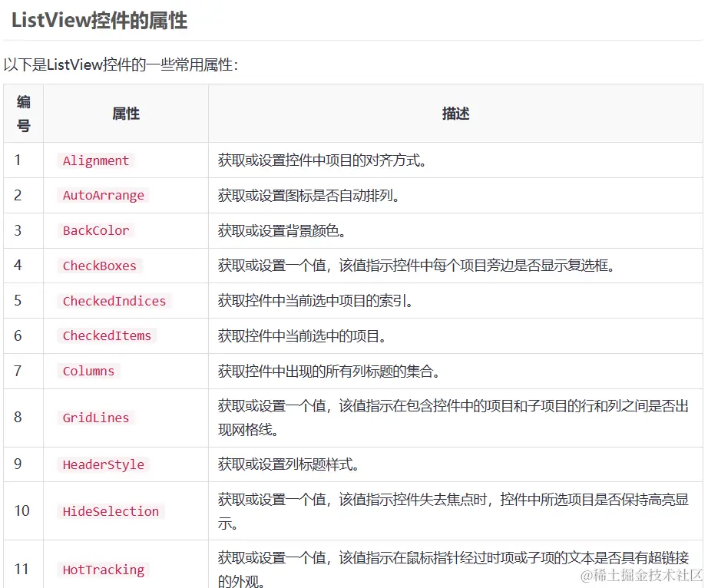This screenshot has height=588, width=708.
Task: Select the "Columns" property code
Action: pyautogui.click(x=88, y=371)
